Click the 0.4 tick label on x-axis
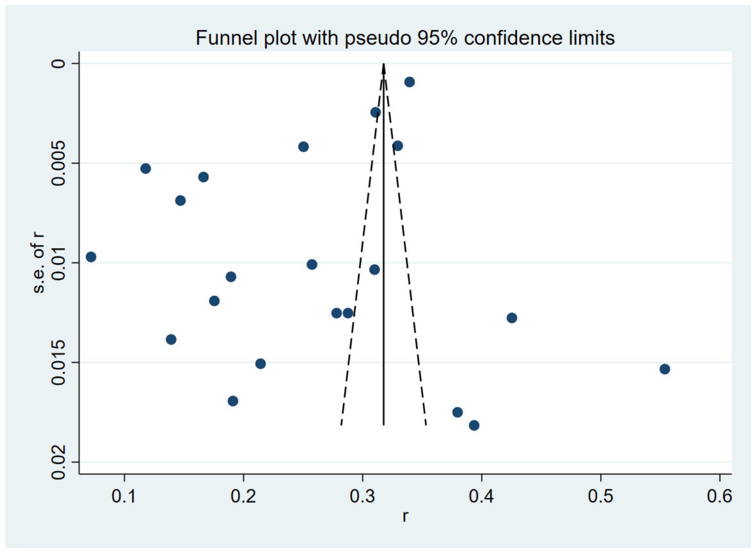The height and width of the screenshot is (553, 756). coord(481,496)
